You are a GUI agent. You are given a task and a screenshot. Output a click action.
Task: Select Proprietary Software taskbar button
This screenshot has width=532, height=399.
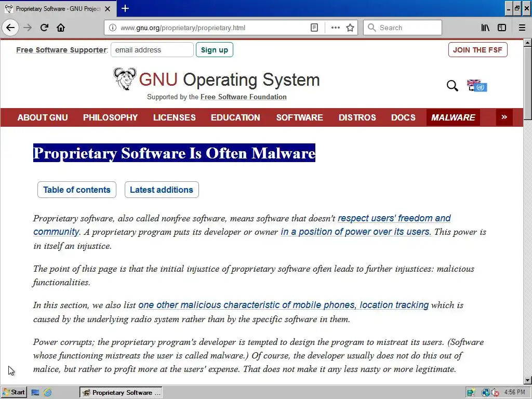(121, 393)
